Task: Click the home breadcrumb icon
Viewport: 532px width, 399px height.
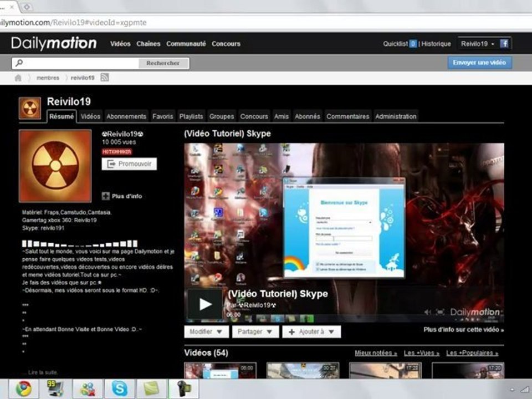Action: pyautogui.click(x=18, y=78)
